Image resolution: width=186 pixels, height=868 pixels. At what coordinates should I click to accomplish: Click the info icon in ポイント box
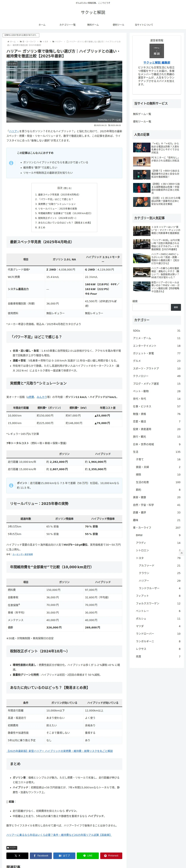[11, 486]
